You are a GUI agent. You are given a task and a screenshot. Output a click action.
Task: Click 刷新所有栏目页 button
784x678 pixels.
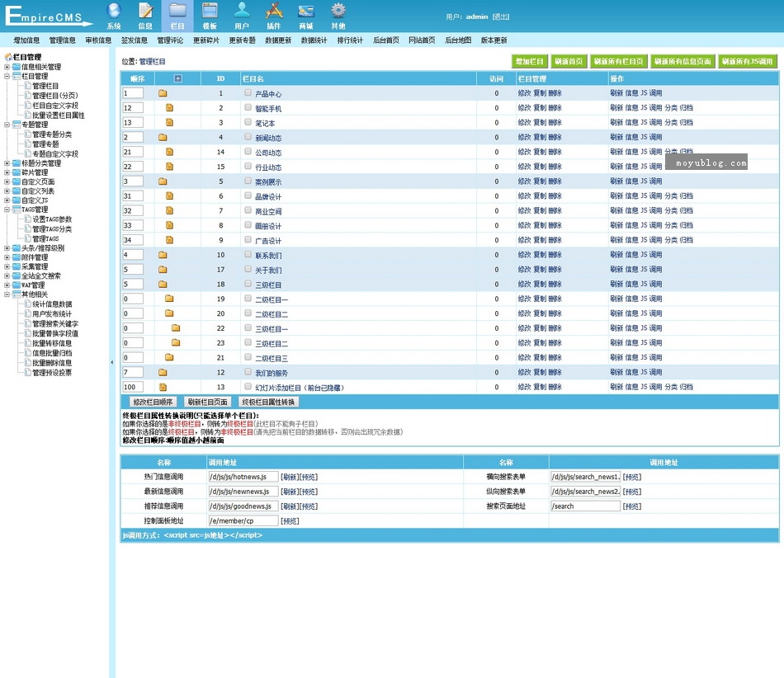(x=618, y=62)
